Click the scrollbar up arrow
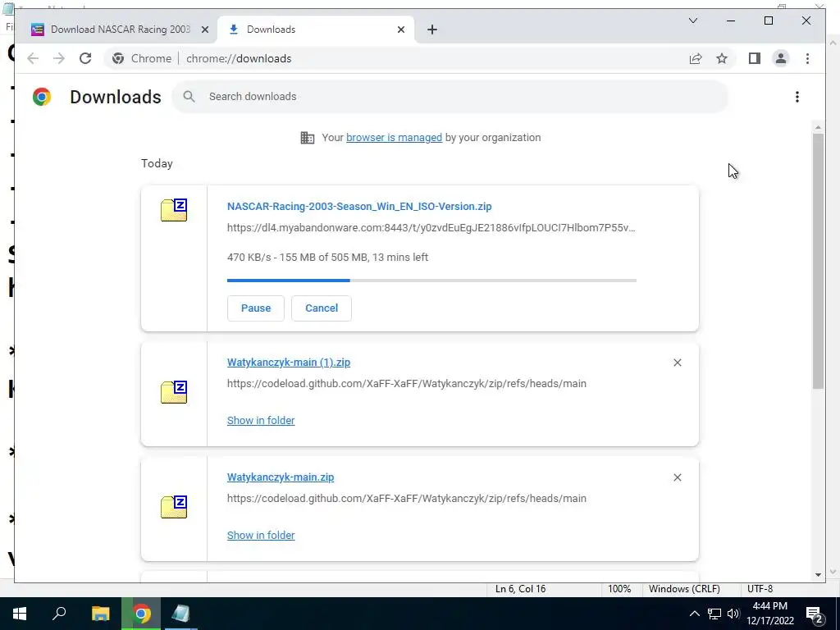Screen dimensions: 840x630 click(818, 127)
